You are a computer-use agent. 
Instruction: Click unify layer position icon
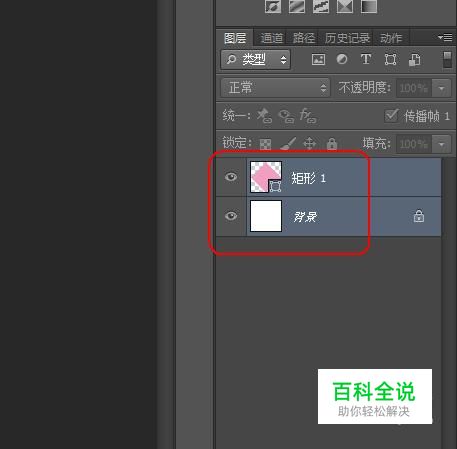(x=264, y=115)
